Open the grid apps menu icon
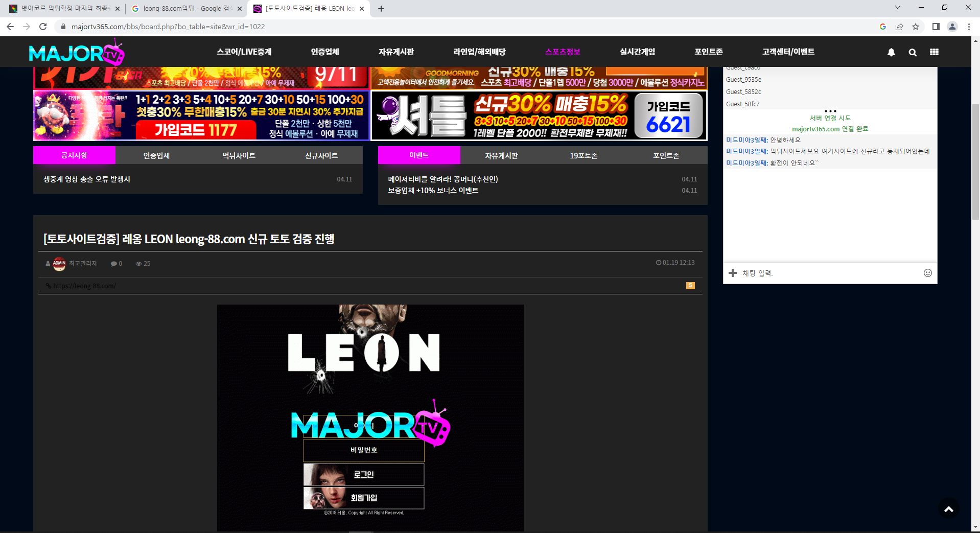Image resolution: width=980 pixels, height=533 pixels. pyautogui.click(x=934, y=52)
